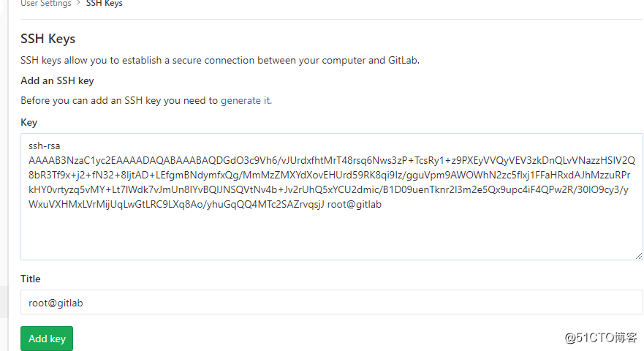Screen dimensions: 644x351
Task: Click the 'Add an SSH key' subheading
Action: pyautogui.click(x=57, y=80)
